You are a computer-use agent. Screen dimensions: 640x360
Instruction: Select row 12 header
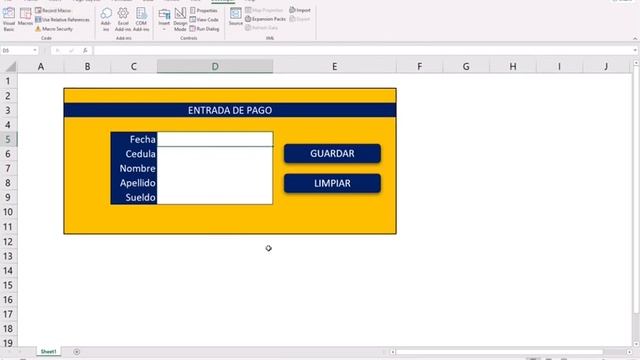point(9,242)
